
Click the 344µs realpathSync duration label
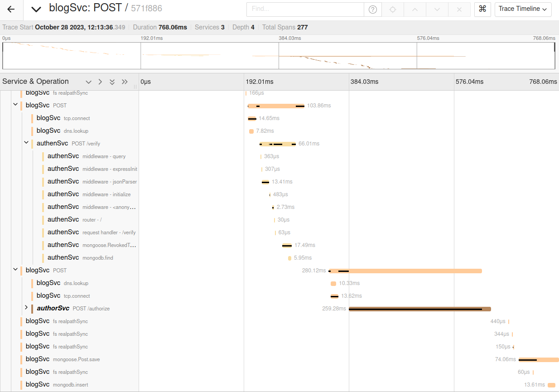(x=502, y=334)
